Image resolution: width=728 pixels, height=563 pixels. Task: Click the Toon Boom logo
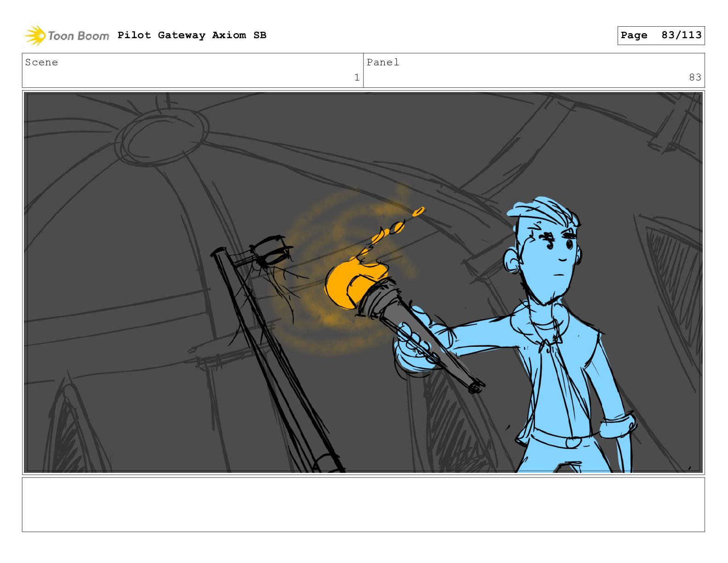pyautogui.click(x=67, y=35)
